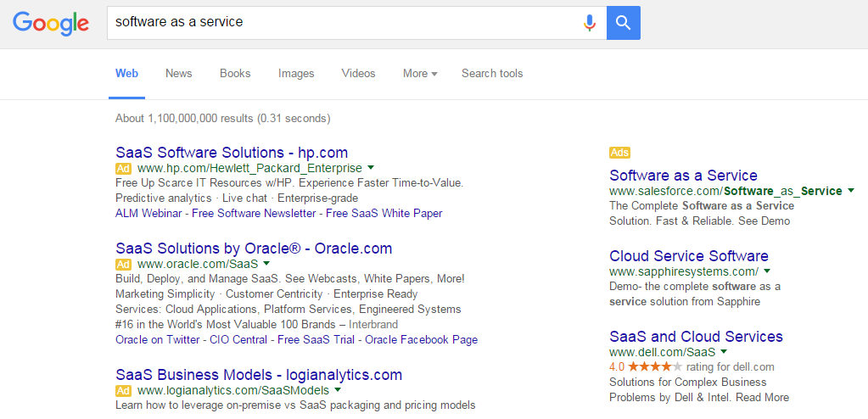Expand the arrow beside www.oracle.com/SaaS
The image size is (868, 419).
pyautogui.click(x=266, y=262)
